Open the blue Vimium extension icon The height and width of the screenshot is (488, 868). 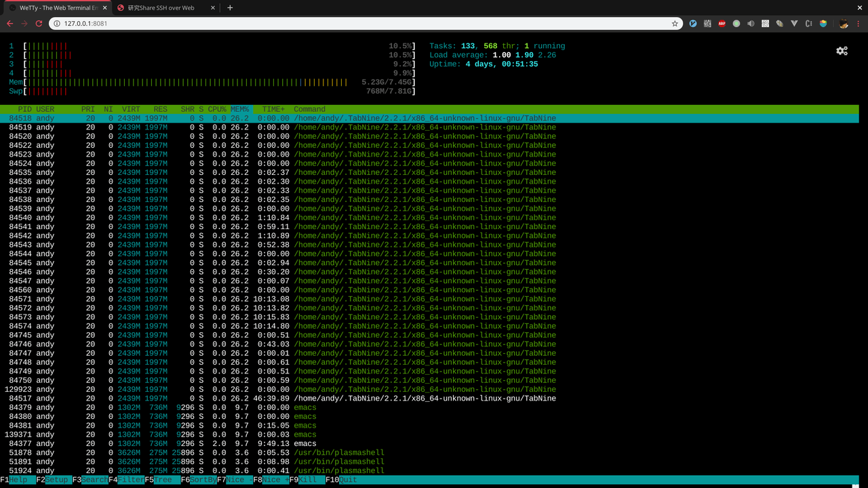click(693, 24)
